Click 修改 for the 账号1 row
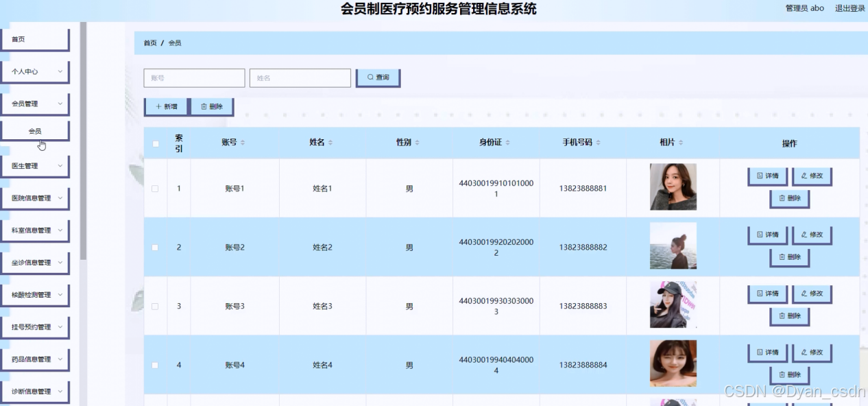This screenshot has width=868, height=406. [x=812, y=176]
